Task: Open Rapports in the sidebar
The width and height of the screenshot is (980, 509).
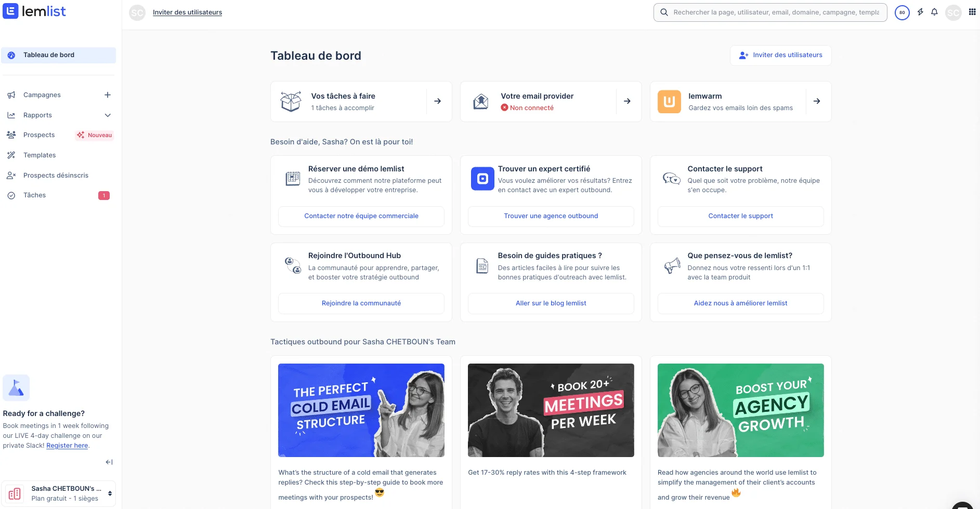Action: (37, 115)
